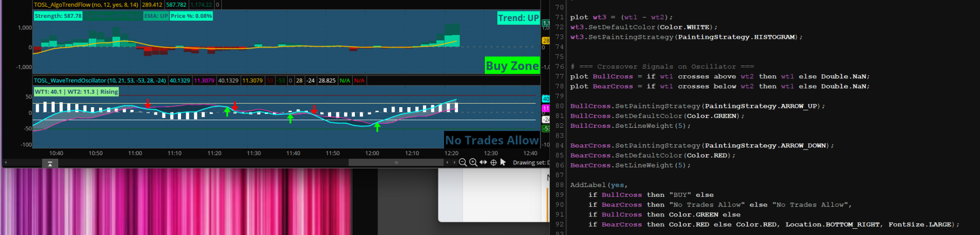Click the green Buy Zone label
The image size is (980, 235).
(x=512, y=66)
